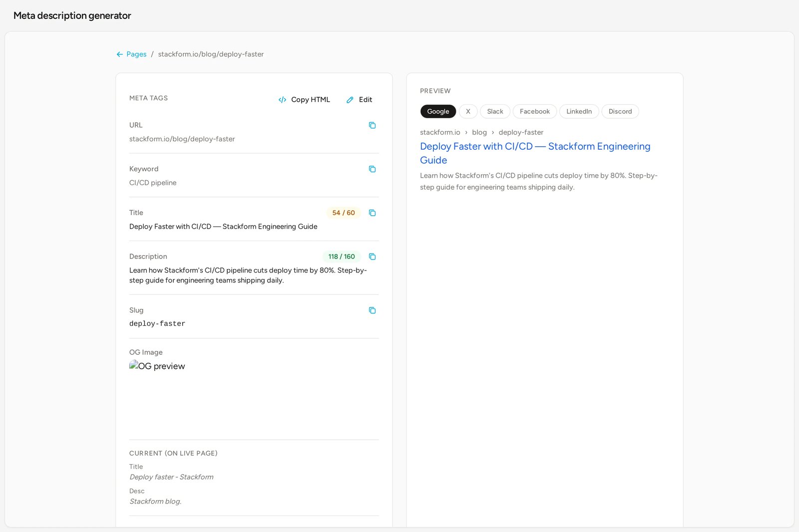
Task: Click the back arrow next to Pages
Action: 120,54
